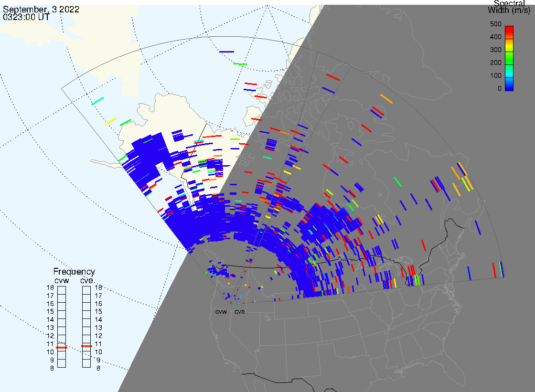Click the 'cve' column label under Frequency
The image size is (535, 392).
(x=86, y=280)
